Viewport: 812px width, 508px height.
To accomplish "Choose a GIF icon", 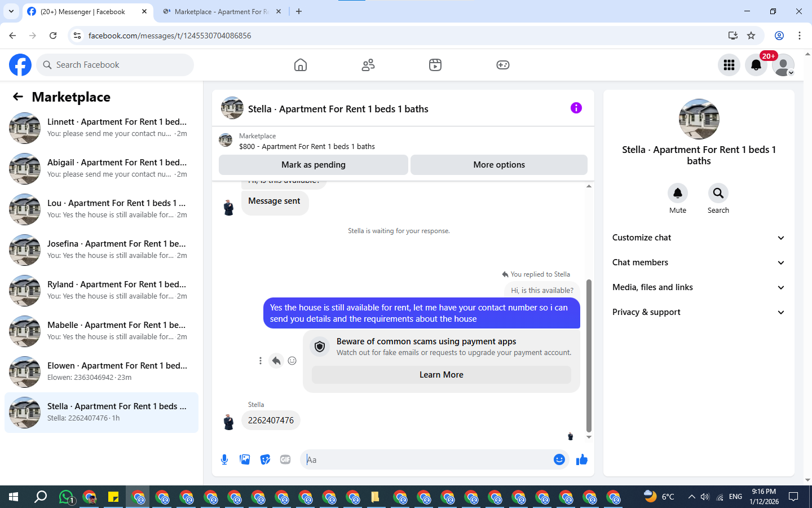I will (285, 459).
